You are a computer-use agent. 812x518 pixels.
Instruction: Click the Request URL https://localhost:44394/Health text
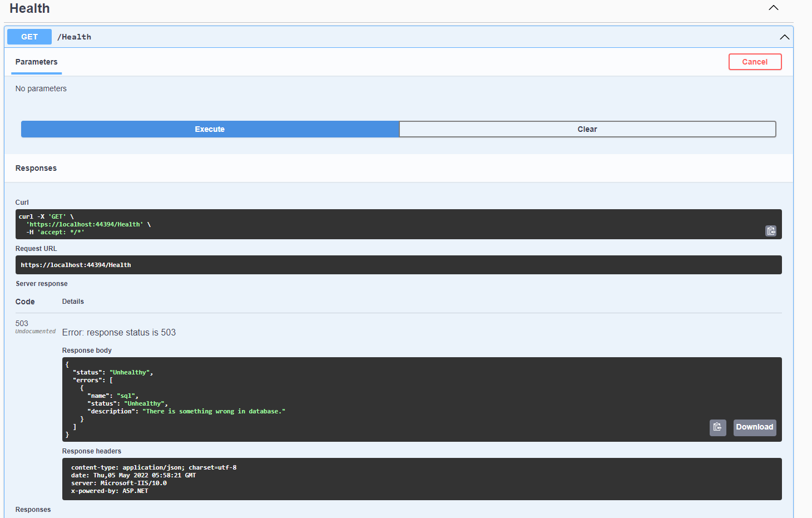[x=76, y=265]
